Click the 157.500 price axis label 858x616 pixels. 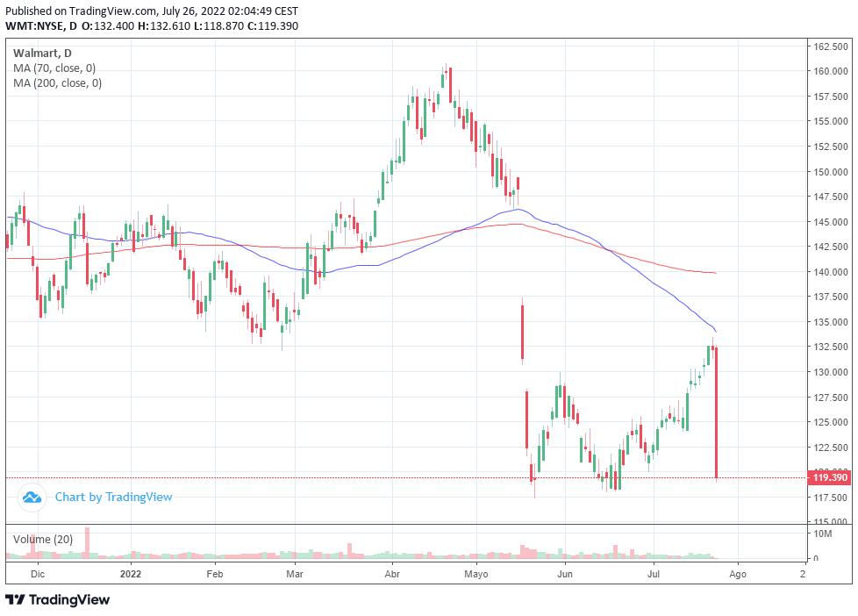coord(831,97)
